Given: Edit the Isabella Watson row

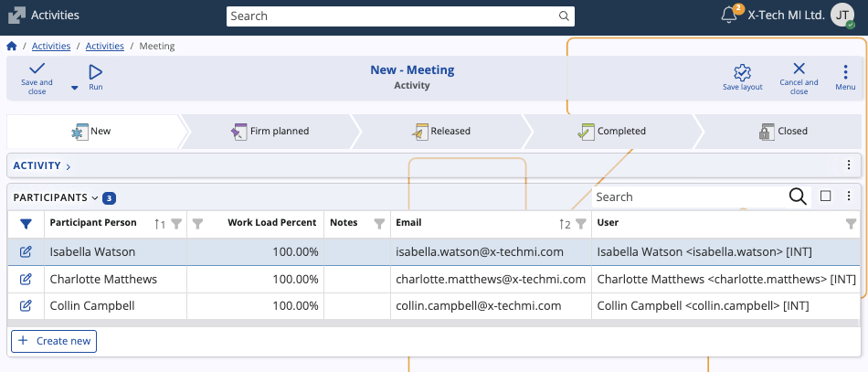Looking at the screenshot, I should click(26, 251).
